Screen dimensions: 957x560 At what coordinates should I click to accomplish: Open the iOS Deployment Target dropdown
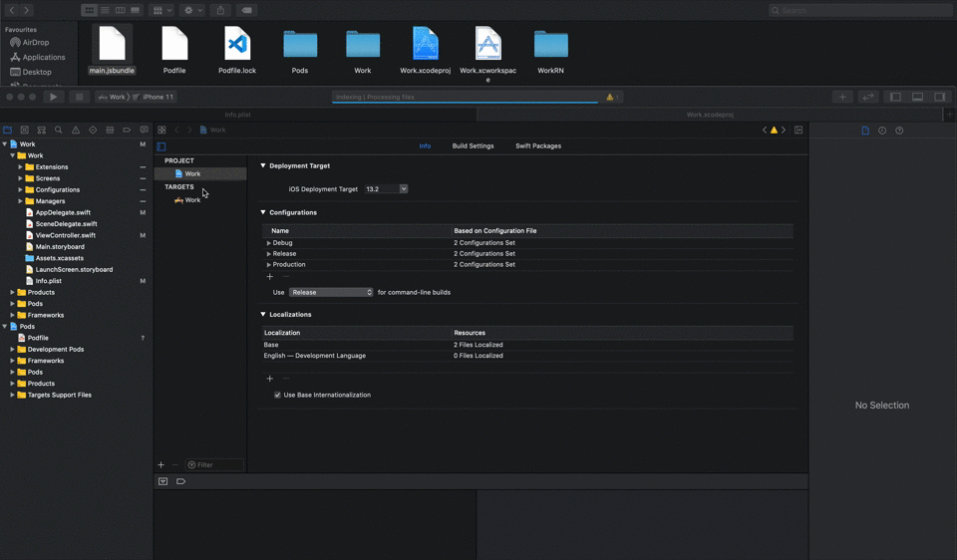387,188
